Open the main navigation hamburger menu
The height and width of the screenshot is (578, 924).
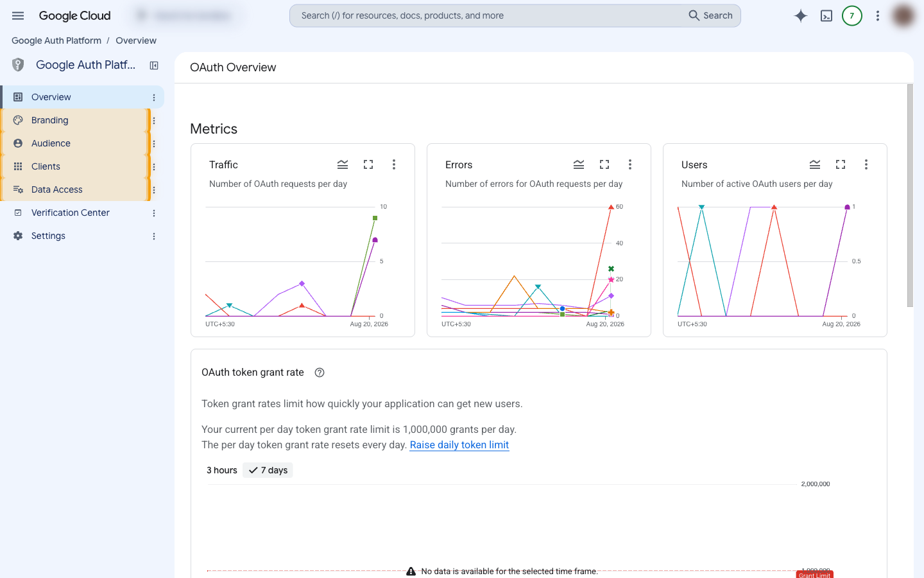18,15
